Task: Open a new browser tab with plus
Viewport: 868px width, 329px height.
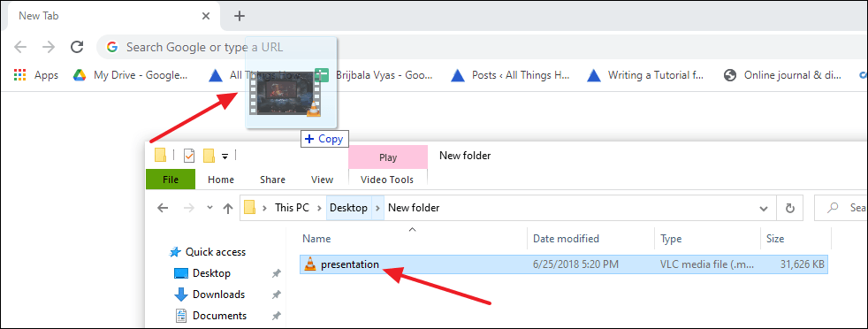Action: click(x=240, y=16)
